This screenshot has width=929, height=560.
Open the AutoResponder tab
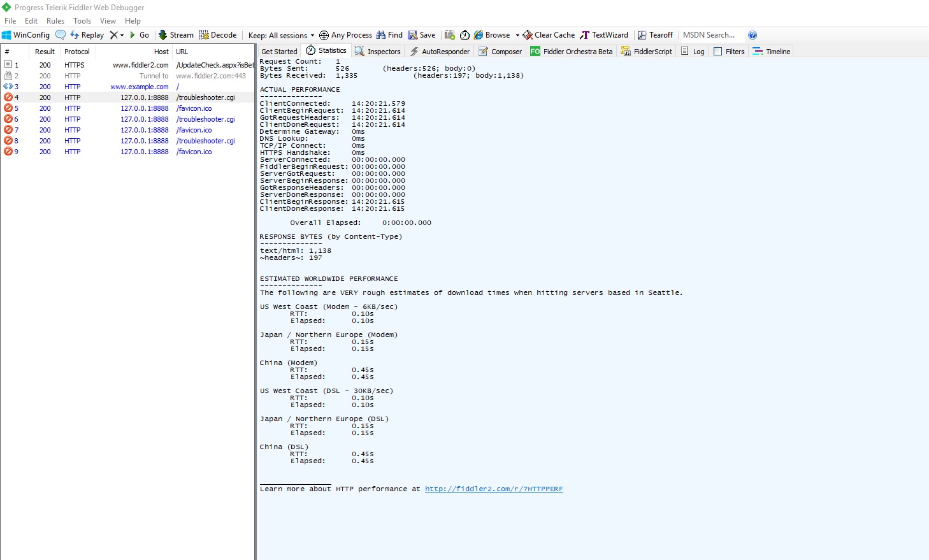click(440, 52)
